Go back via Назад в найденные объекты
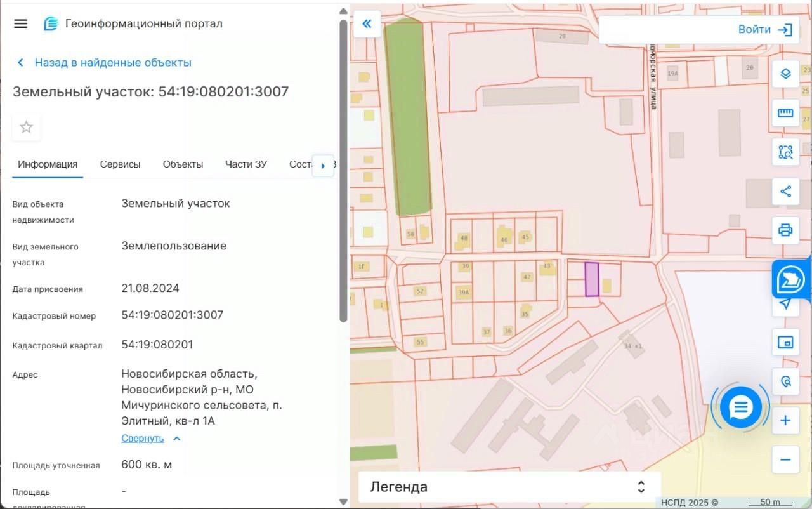Image resolution: width=812 pixels, height=509 pixels. tap(104, 62)
